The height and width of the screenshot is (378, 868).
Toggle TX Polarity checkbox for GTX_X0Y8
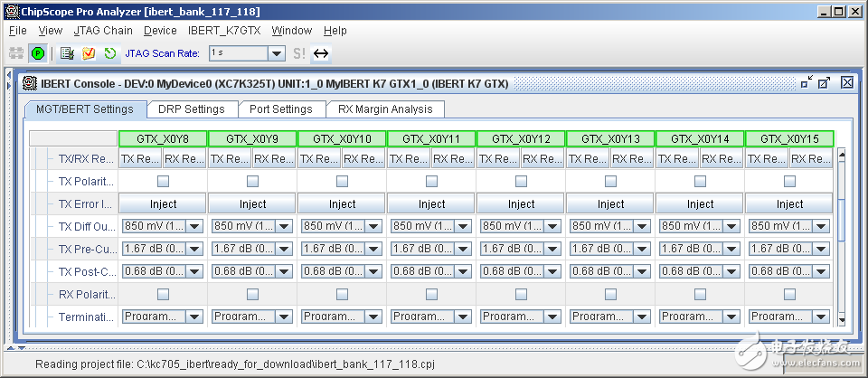coord(163,182)
